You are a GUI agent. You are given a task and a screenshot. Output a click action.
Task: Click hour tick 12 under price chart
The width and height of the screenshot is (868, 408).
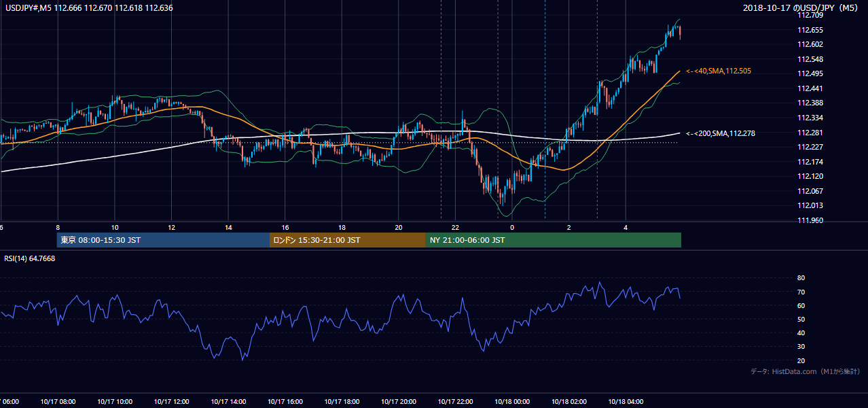click(171, 228)
